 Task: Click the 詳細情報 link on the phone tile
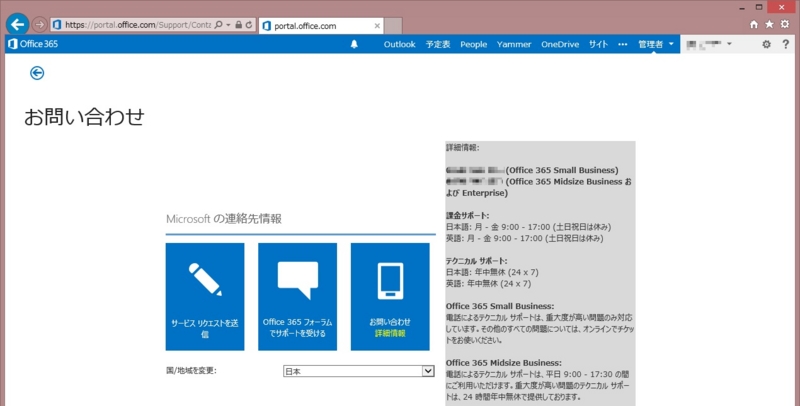pyautogui.click(x=390, y=334)
